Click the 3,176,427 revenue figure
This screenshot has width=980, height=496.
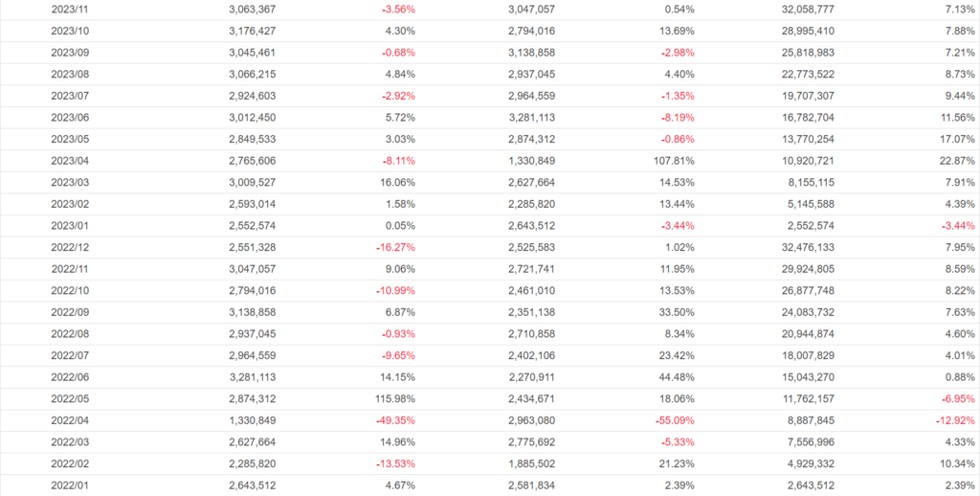point(253,31)
